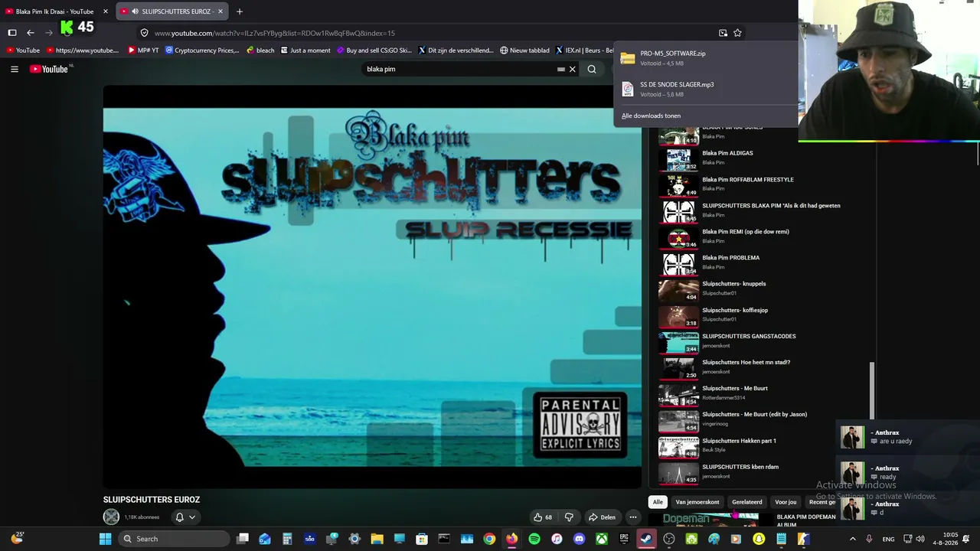Open the Cryptocurrency Prices bookmark
980x551 pixels.
[x=203, y=51]
